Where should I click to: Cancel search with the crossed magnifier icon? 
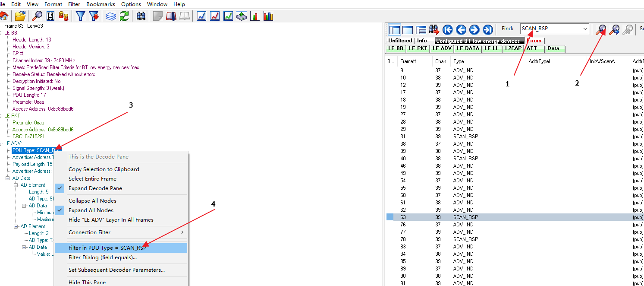(628, 29)
